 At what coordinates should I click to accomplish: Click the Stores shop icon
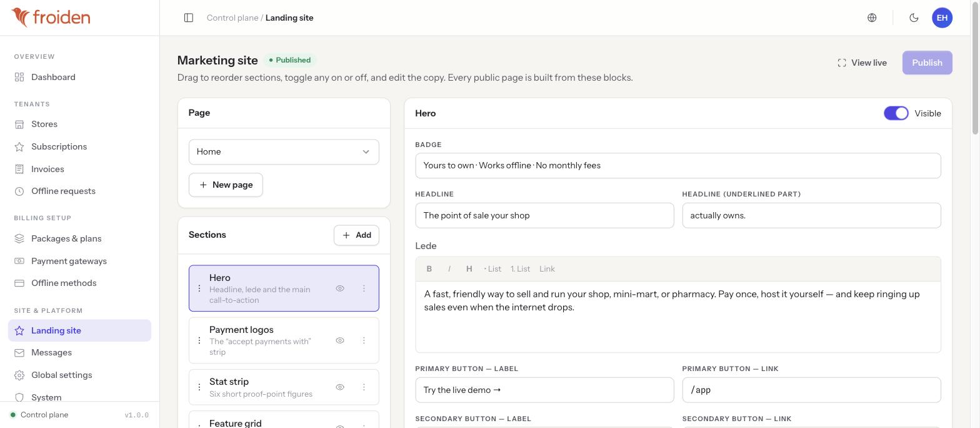pyautogui.click(x=19, y=125)
